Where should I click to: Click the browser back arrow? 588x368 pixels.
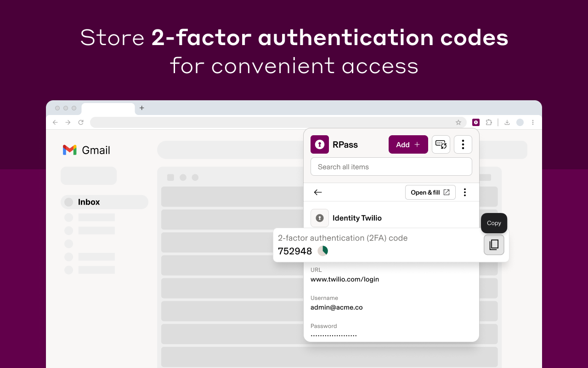[x=55, y=122]
